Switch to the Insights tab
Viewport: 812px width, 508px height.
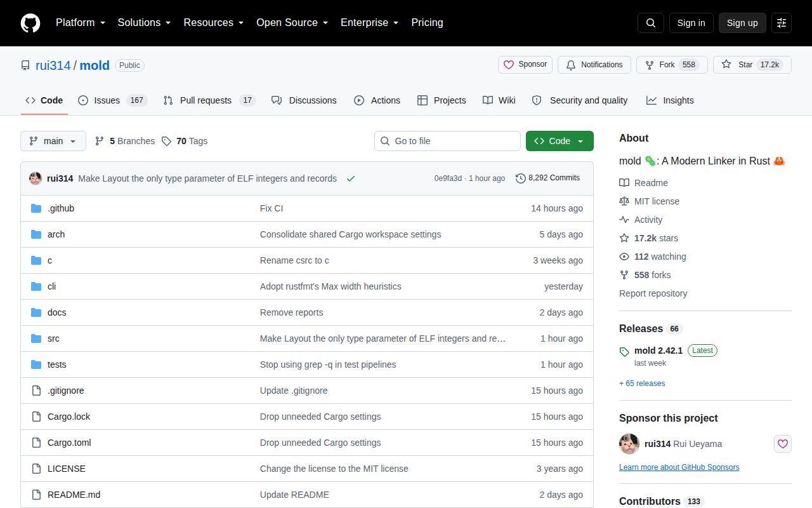pyautogui.click(x=670, y=100)
